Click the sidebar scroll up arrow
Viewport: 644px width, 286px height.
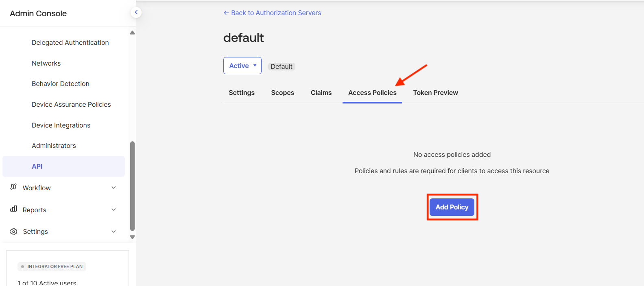132,33
